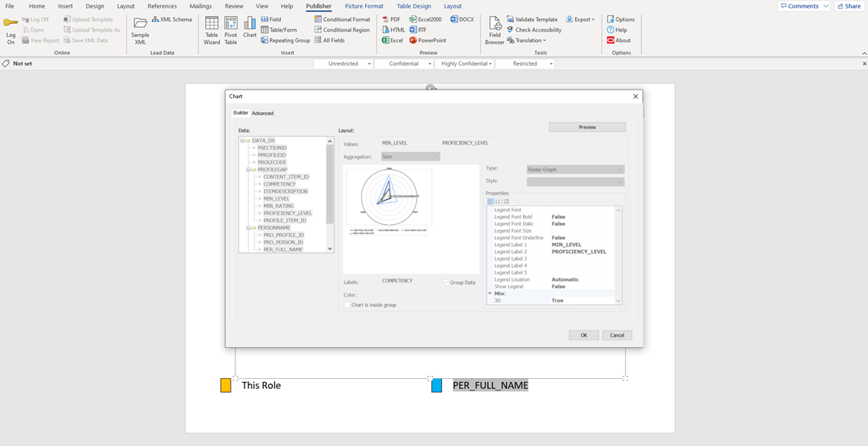Check 'Chart is inside group'
This screenshot has width=868, height=446.
[347, 304]
